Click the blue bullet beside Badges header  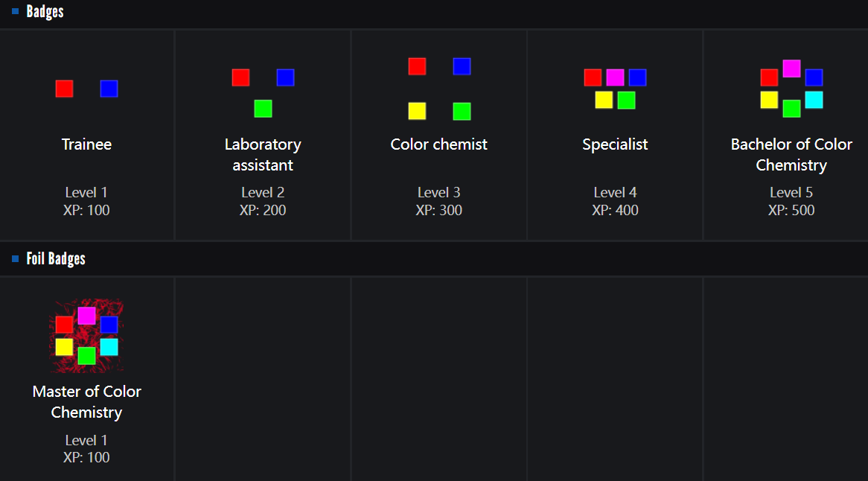coord(15,11)
